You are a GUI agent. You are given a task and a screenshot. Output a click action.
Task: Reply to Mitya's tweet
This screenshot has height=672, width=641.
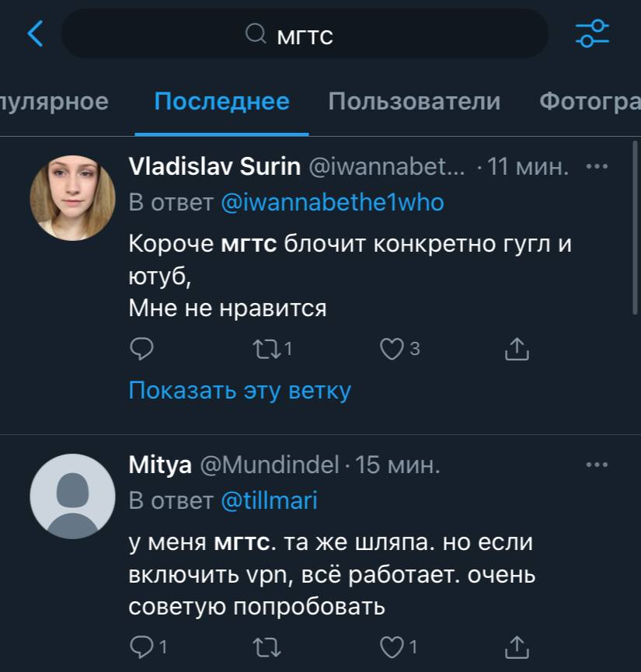click(141, 646)
